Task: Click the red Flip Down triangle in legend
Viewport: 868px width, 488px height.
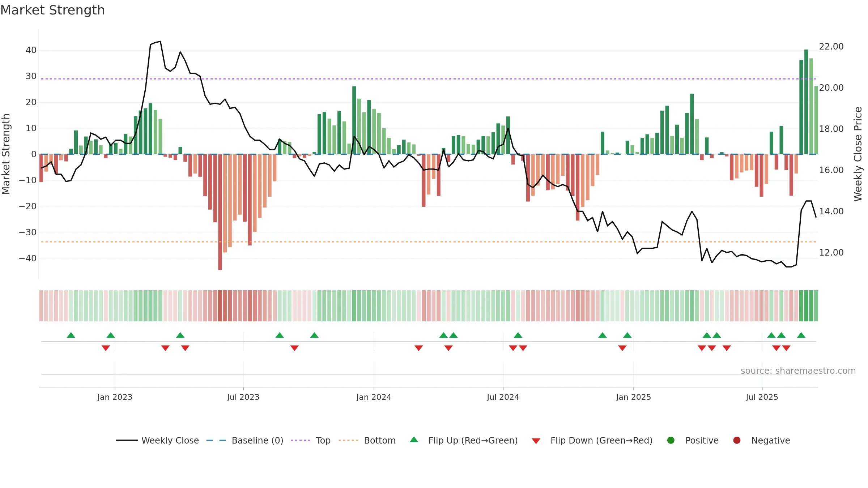Action: click(x=536, y=441)
